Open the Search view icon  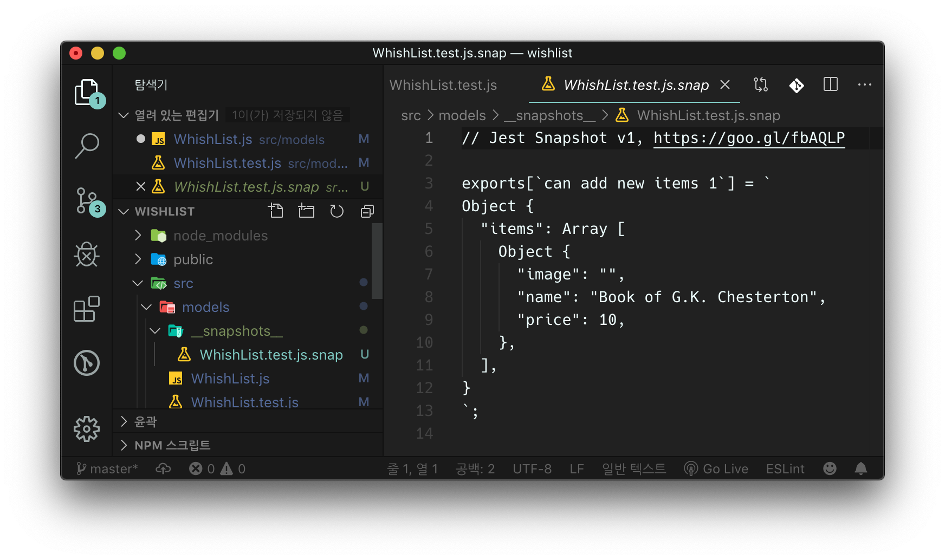[87, 146]
